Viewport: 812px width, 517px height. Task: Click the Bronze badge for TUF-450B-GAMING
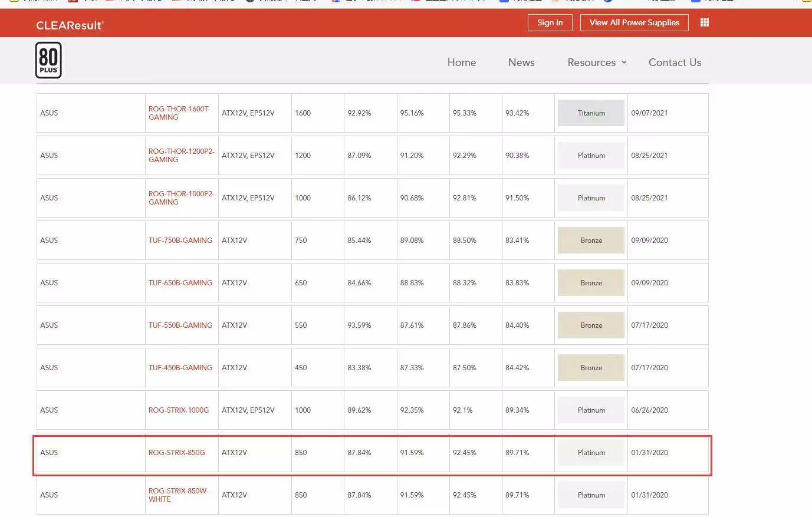591,367
